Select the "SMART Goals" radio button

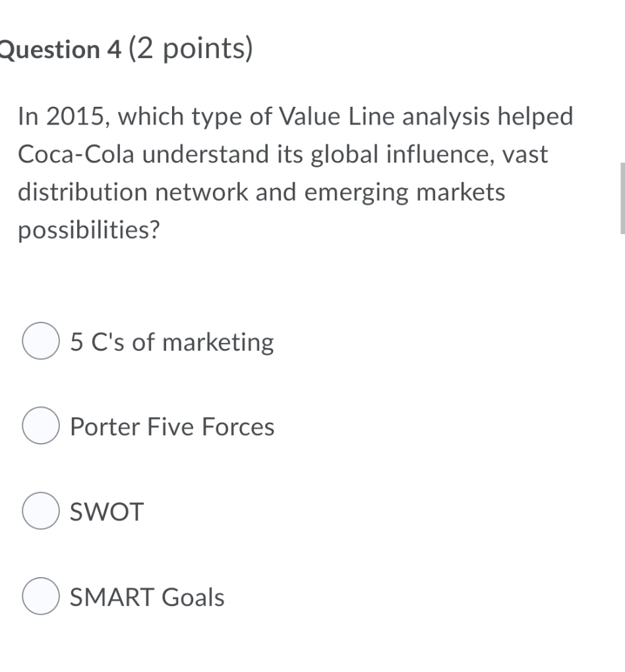[40, 596]
